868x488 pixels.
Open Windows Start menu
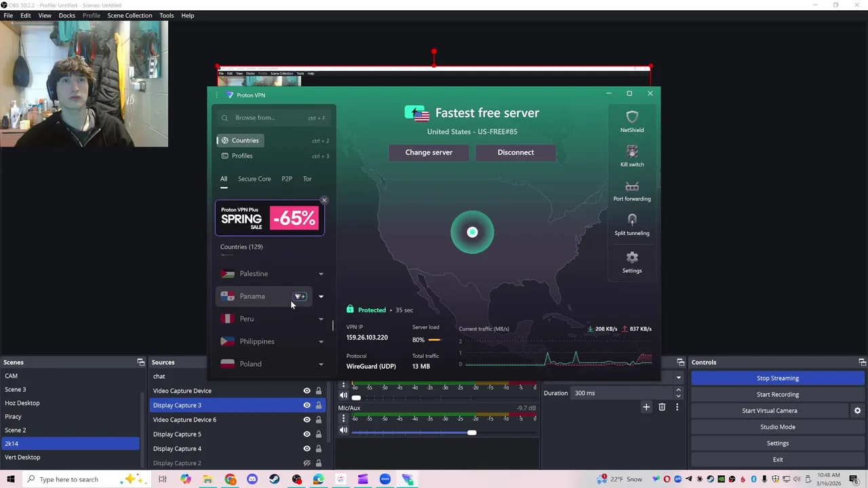(11, 479)
